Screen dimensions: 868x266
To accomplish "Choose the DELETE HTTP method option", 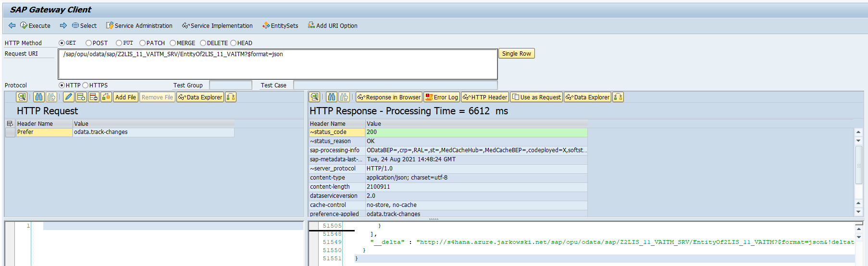I will (203, 43).
